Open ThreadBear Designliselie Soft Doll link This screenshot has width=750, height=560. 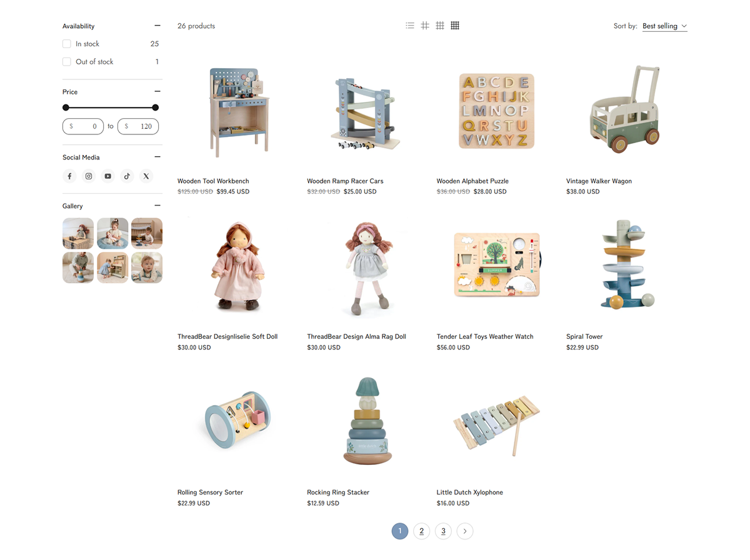point(227,337)
